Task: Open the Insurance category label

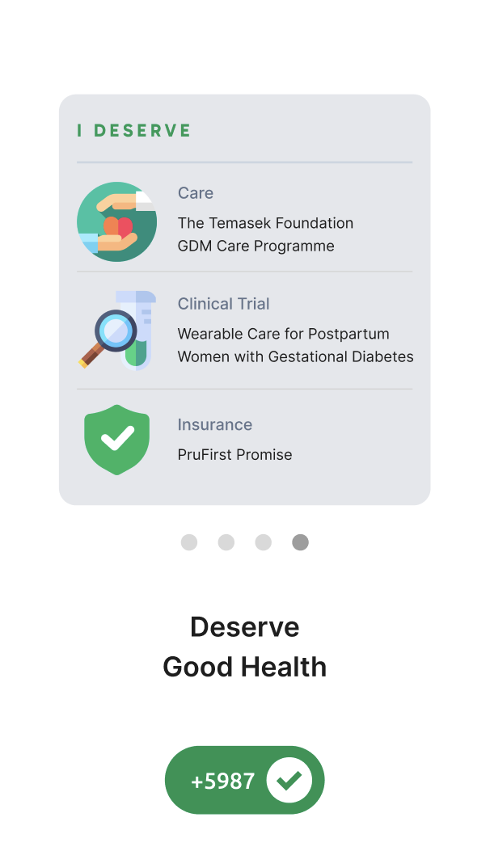Action: coord(215,424)
